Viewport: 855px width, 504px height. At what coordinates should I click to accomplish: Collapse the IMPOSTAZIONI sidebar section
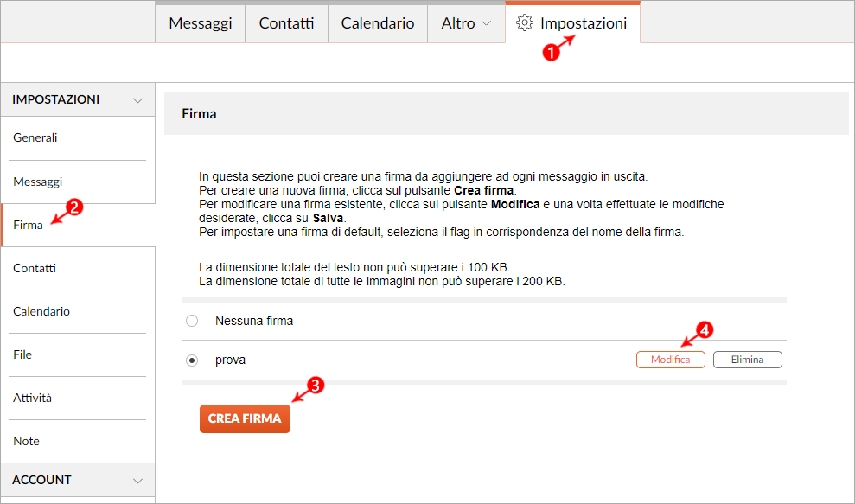pyautogui.click(x=137, y=100)
